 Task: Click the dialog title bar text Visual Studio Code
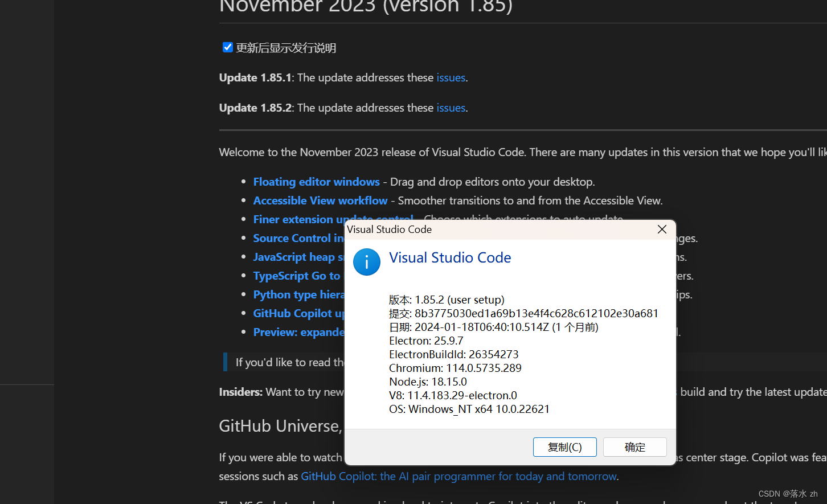pyautogui.click(x=390, y=230)
